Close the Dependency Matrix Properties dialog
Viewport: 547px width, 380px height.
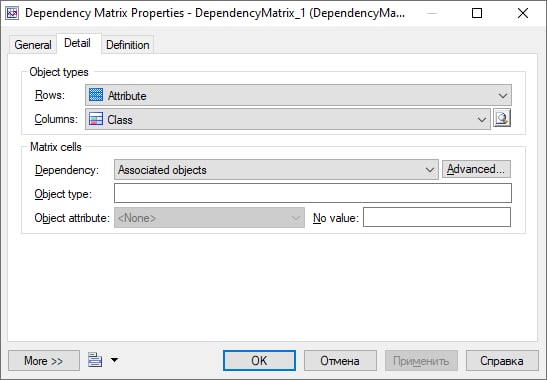(x=523, y=13)
